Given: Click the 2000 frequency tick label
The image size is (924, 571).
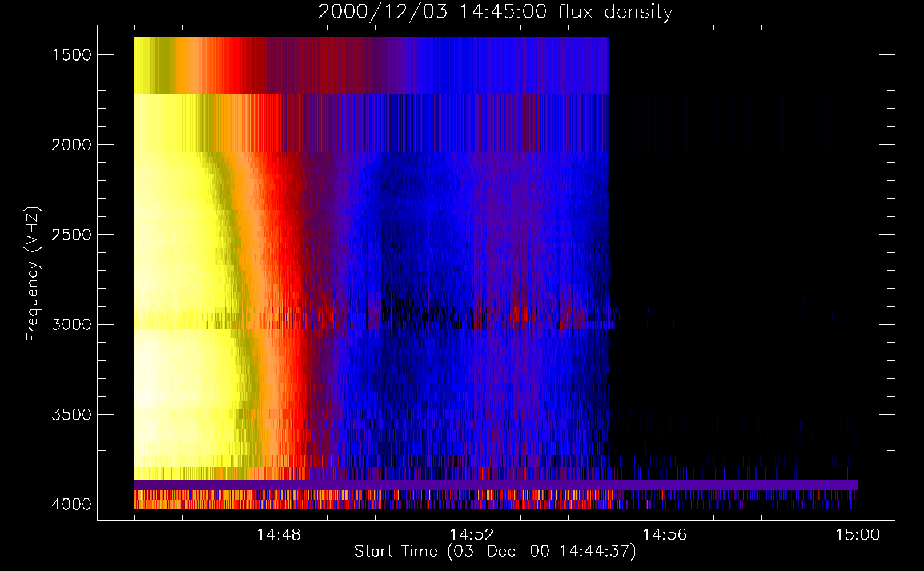Looking at the screenshot, I should 71,145.
